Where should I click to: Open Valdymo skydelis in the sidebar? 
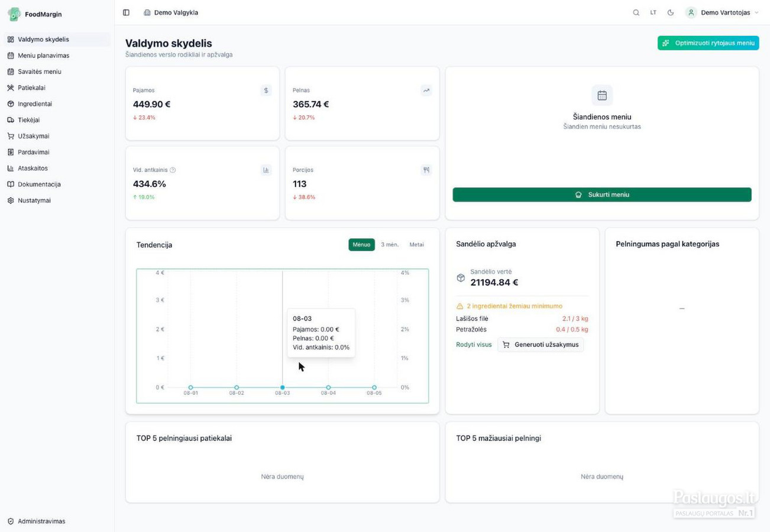[x=57, y=40]
